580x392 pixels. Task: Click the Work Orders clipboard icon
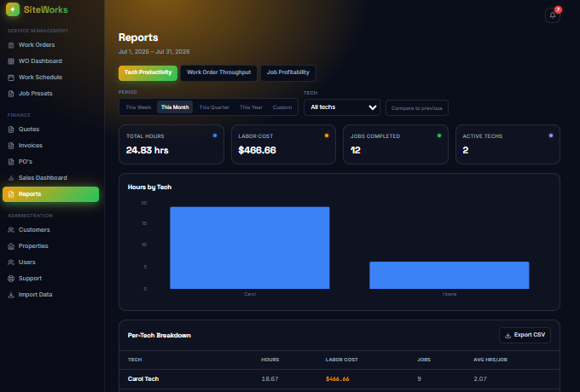(11, 45)
